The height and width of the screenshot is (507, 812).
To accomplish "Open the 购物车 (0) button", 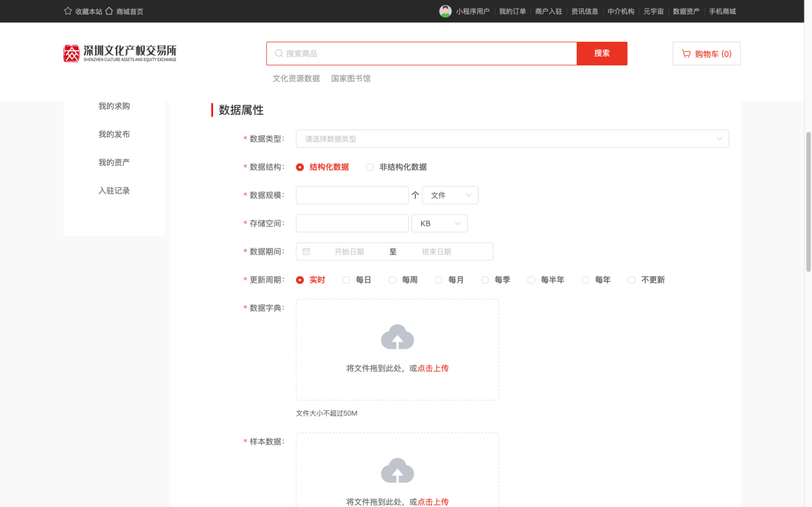I will [x=706, y=54].
